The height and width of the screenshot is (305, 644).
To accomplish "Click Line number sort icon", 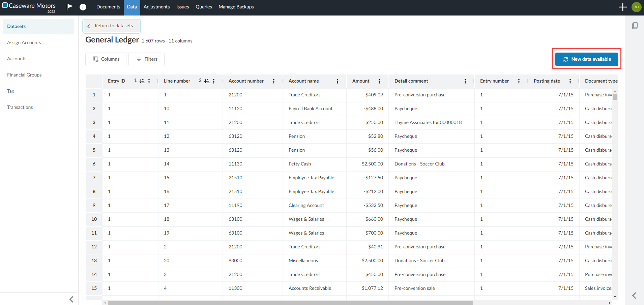I will 207,81.
